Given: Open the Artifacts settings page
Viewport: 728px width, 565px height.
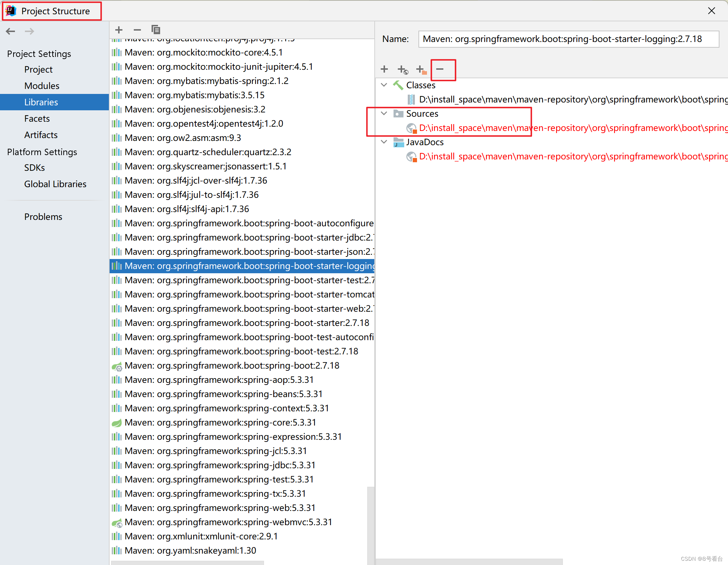Looking at the screenshot, I should 41,135.
